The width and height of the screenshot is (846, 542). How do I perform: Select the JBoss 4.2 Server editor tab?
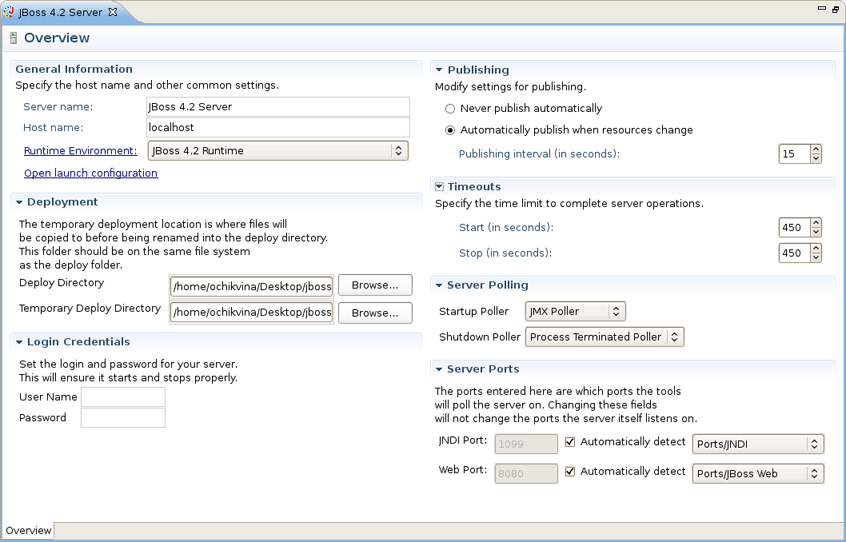[60, 12]
